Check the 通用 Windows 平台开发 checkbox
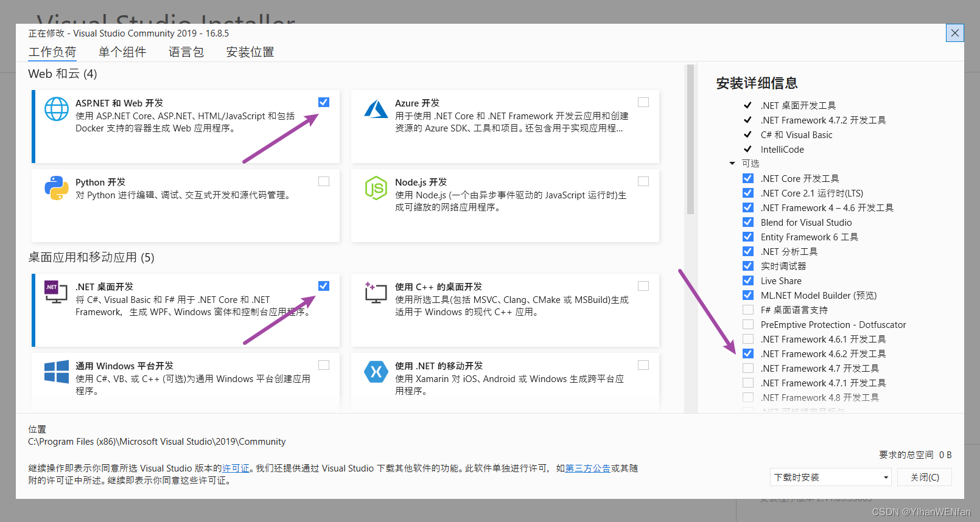Viewport: 980px width, 522px height. (324, 365)
